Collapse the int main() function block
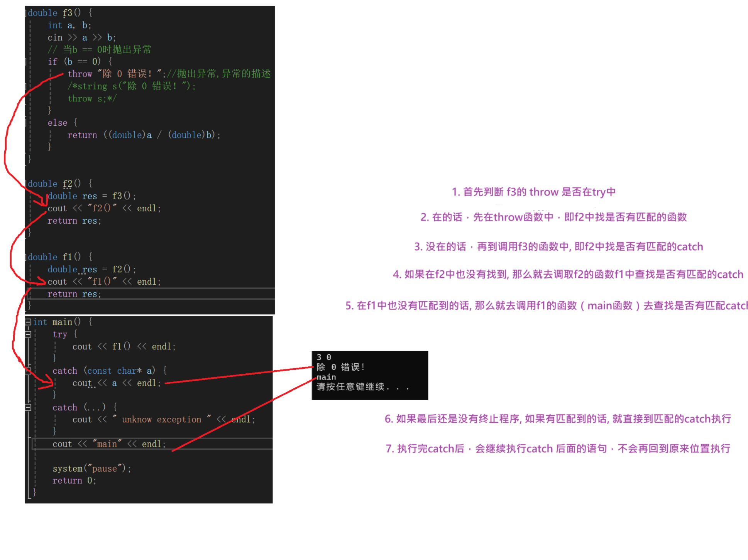Screen dimensions: 748x560 point(28,322)
